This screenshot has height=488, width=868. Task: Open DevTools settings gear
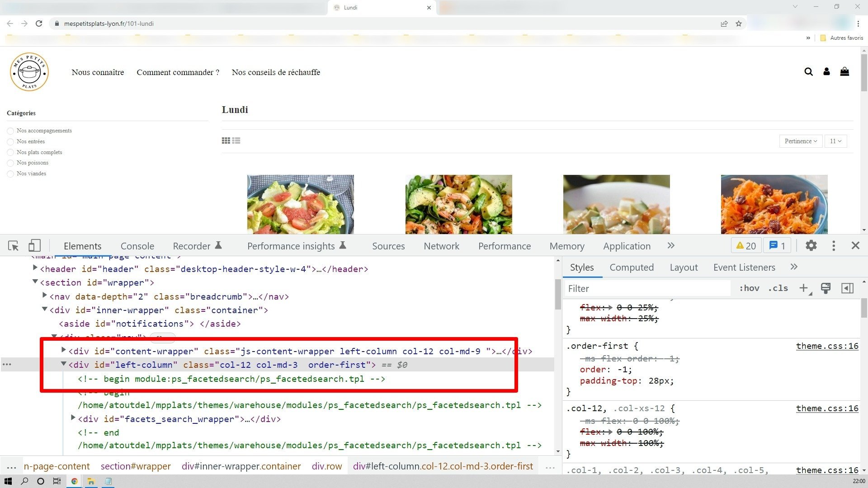[811, 245]
